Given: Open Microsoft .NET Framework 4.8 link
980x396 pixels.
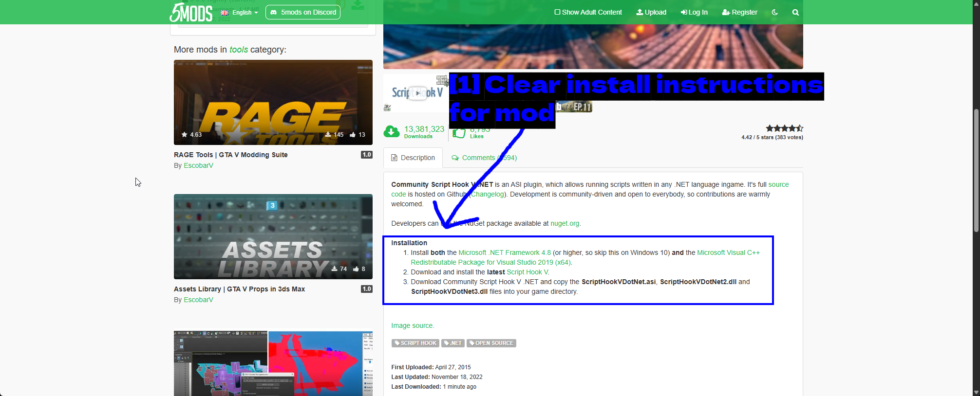Looking at the screenshot, I should (x=505, y=252).
